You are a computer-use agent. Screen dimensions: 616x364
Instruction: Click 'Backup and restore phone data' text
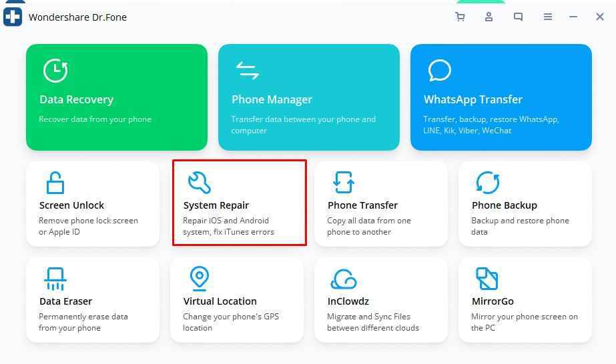click(520, 226)
